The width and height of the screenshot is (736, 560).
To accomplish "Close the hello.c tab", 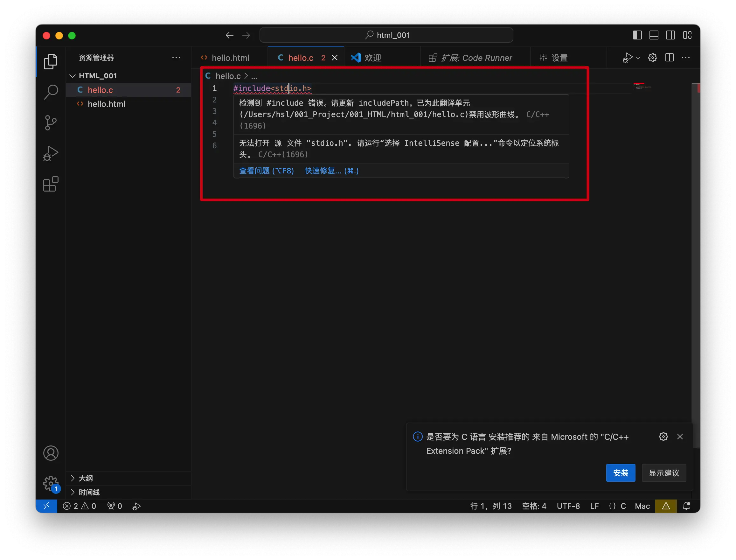I will coord(335,58).
